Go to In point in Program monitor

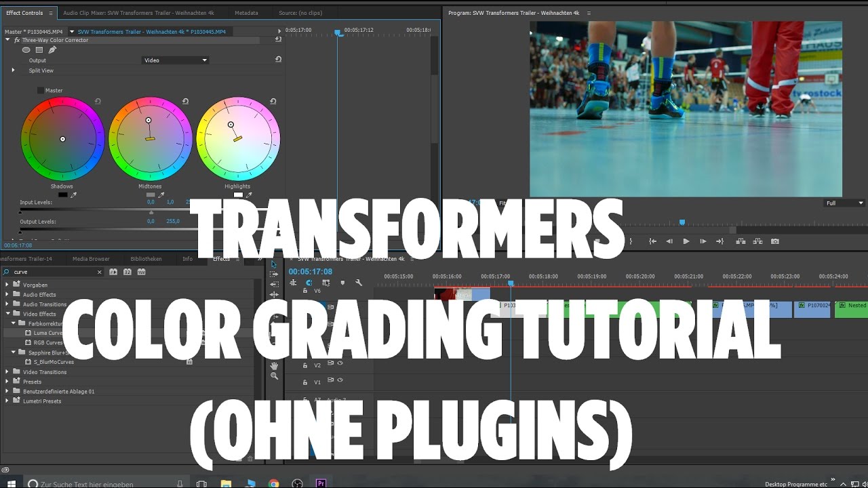click(652, 241)
